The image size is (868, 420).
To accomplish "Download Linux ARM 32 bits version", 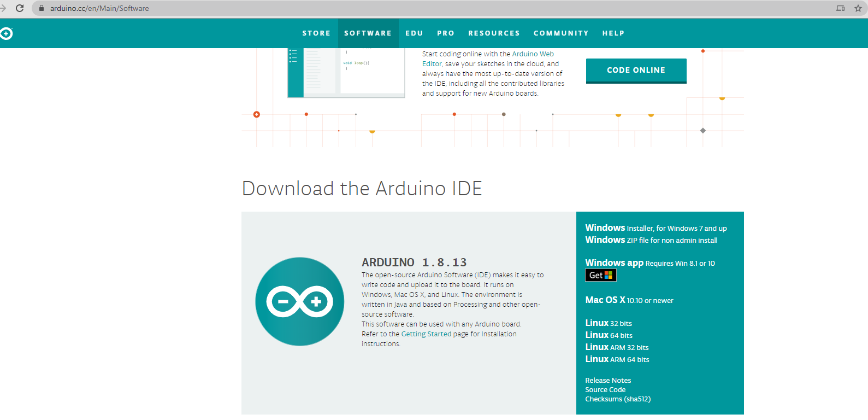I will point(617,347).
